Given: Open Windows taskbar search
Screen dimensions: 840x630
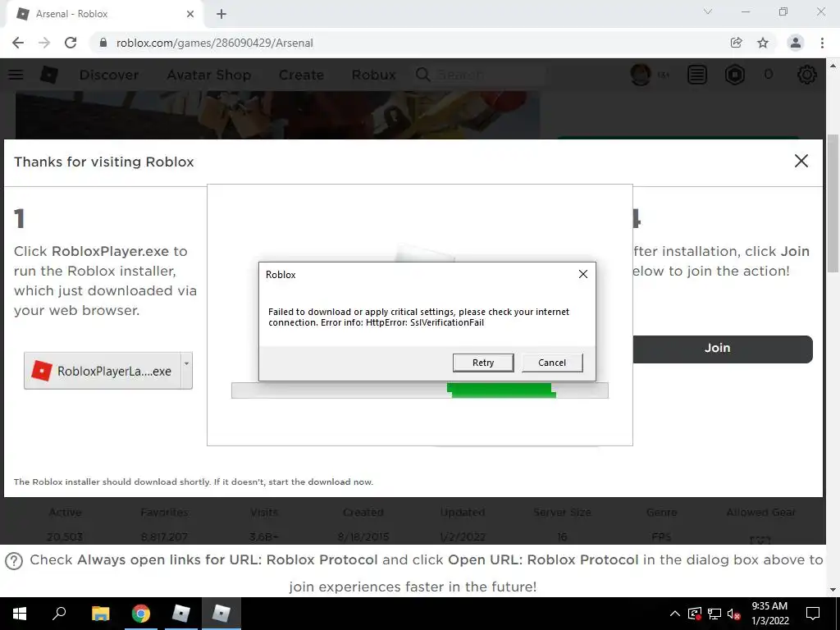Looking at the screenshot, I should (x=59, y=614).
